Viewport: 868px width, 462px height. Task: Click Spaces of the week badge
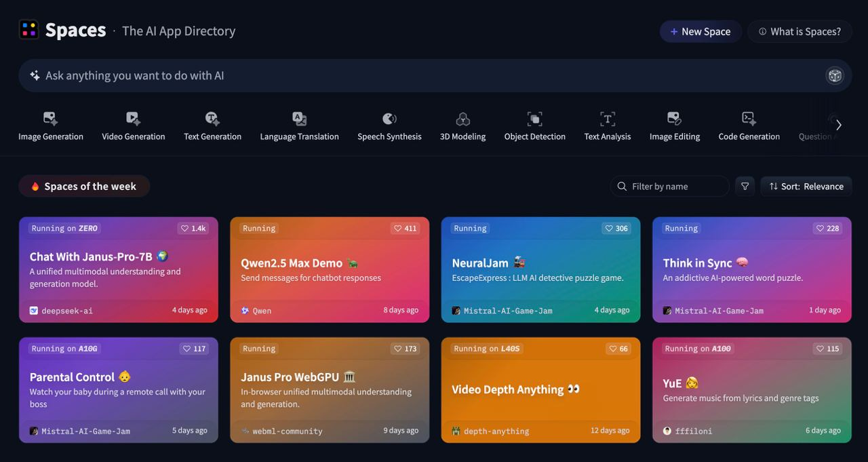click(x=84, y=186)
